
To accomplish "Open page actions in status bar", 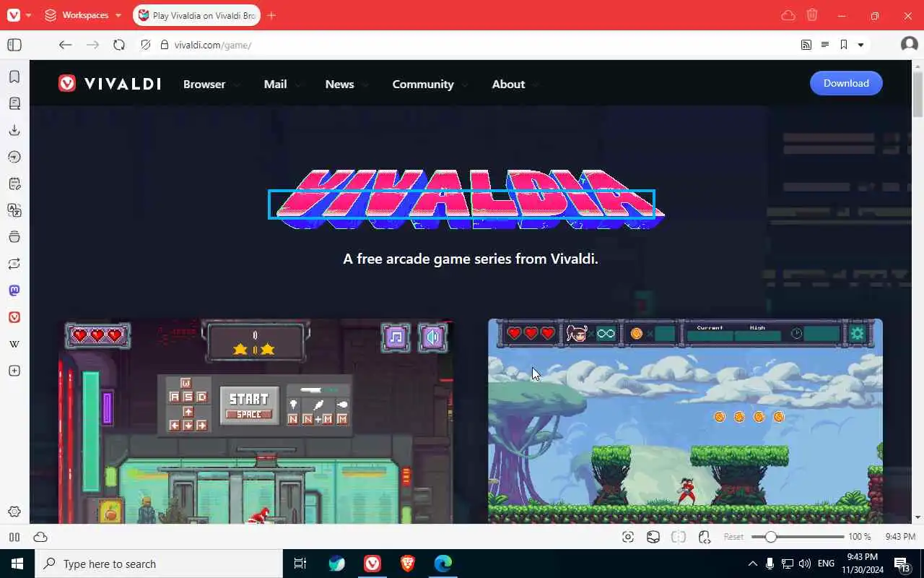I will coord(705,537).
